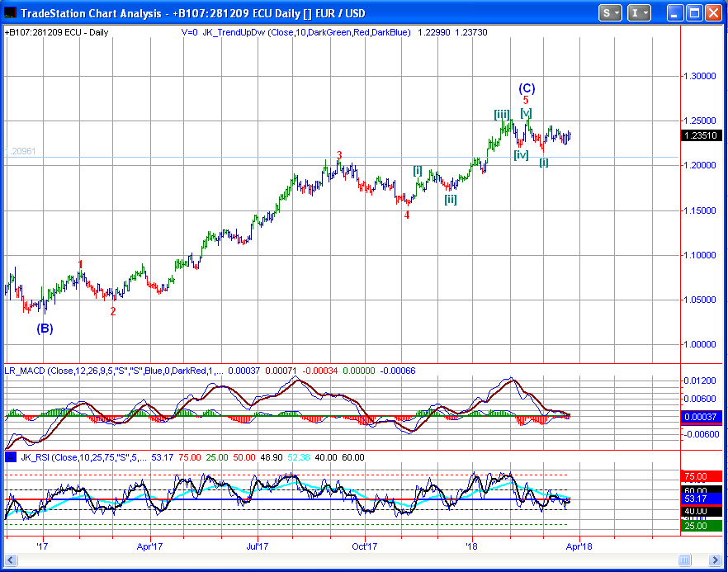This screenshot has height=572, width=728.
Task: Open the S dropdown button in title bar
Action: click(610, 13)
